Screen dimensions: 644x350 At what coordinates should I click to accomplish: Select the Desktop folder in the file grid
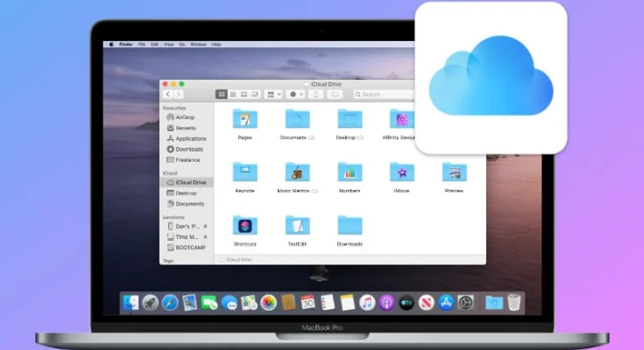(x=350, y=119)
